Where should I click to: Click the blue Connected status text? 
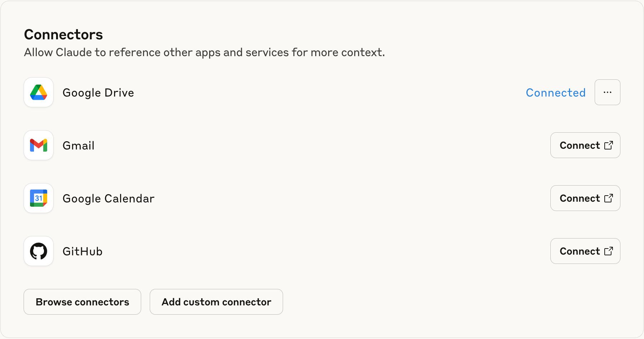[555, 93]
